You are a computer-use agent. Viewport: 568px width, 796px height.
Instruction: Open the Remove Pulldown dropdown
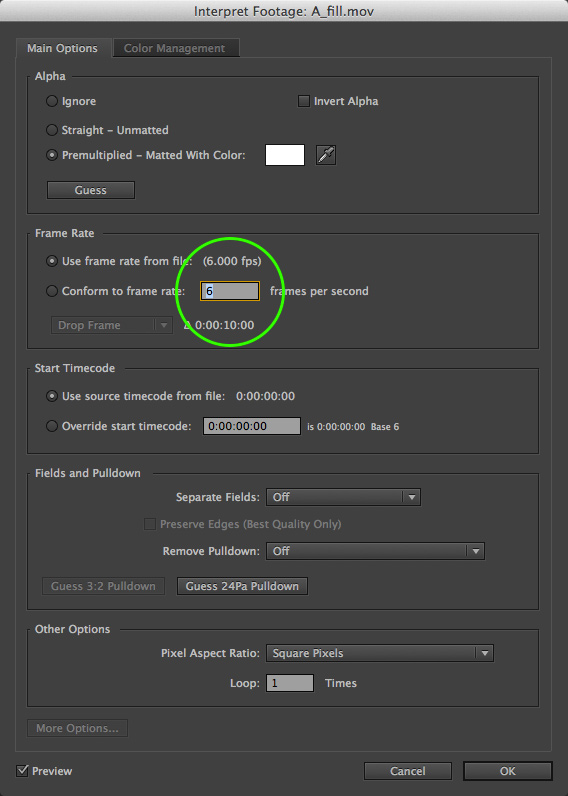point(375,551)
